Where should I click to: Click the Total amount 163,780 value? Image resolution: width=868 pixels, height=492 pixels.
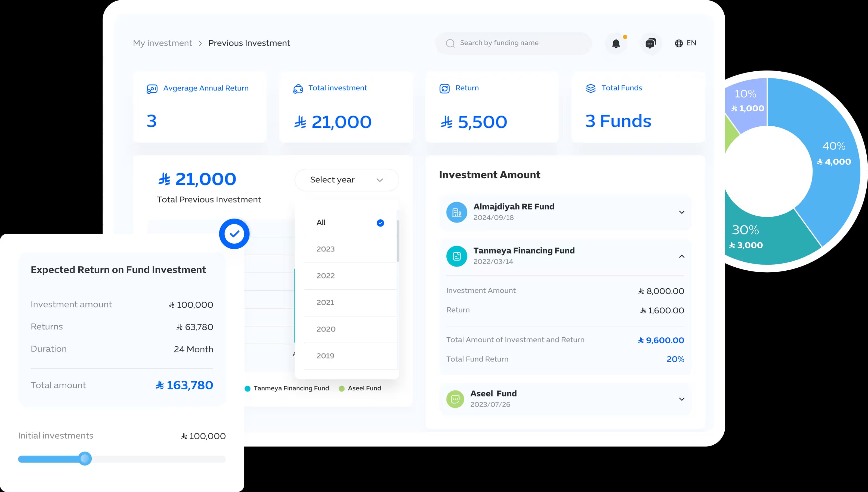click(184, 385)
